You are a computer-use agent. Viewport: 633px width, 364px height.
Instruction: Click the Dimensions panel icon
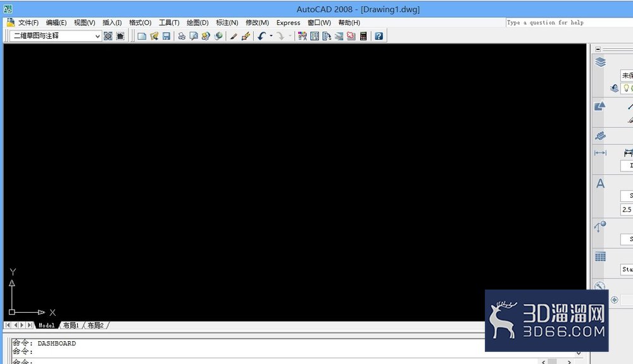(x=600, y=153)
